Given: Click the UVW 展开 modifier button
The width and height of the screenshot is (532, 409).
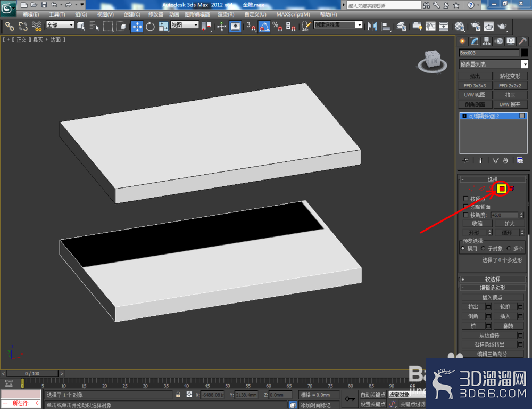Looking at the screenshot, I should [510, 104].
